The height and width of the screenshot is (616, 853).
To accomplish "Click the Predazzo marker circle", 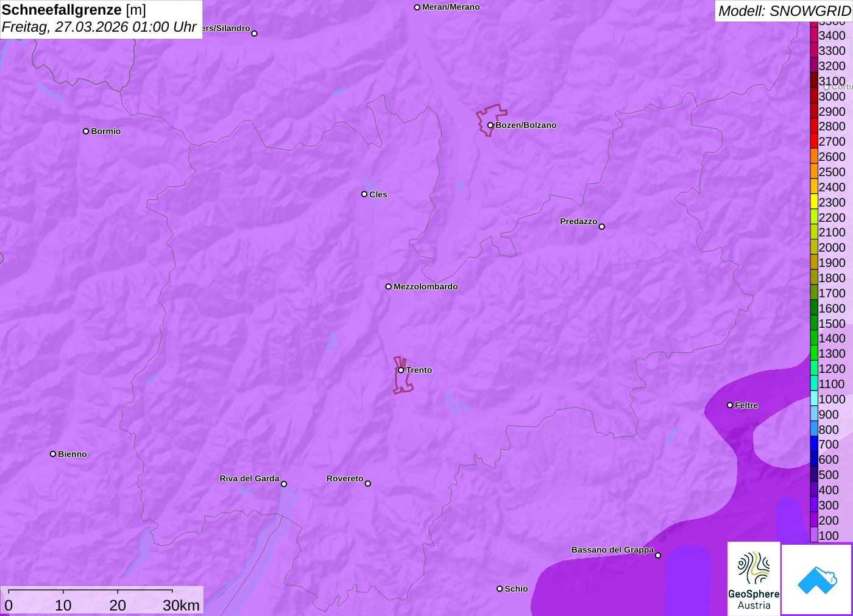I will (x=601, y=227).
